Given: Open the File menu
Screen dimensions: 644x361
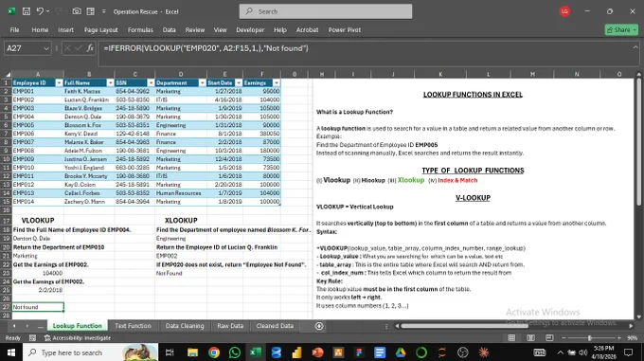Looking at the screenshot, I should (14, 30).
